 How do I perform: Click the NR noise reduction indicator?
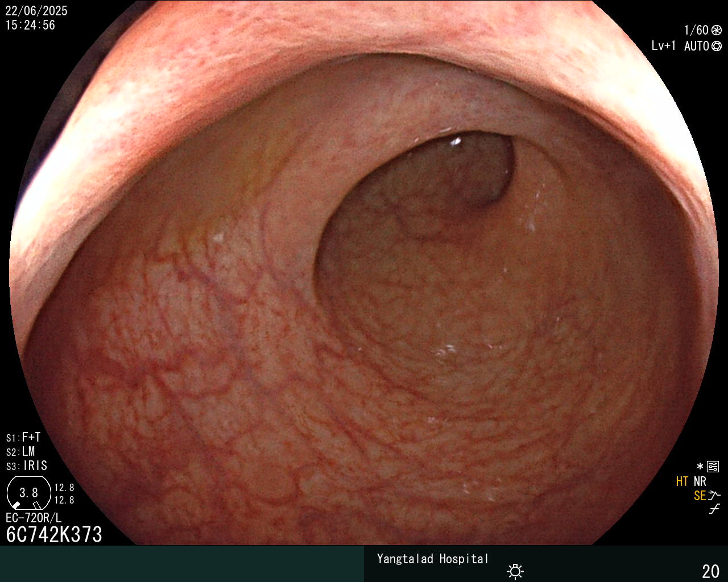(x=700, y=481)
